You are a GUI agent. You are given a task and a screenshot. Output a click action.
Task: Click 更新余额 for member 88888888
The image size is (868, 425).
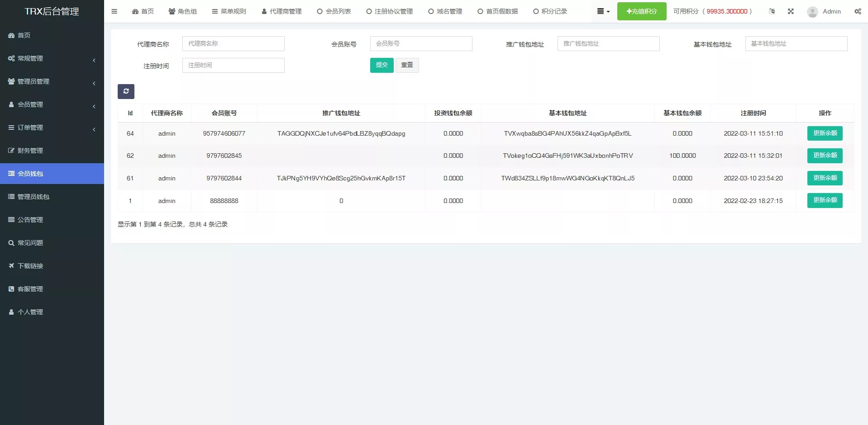tap(825, 200)
